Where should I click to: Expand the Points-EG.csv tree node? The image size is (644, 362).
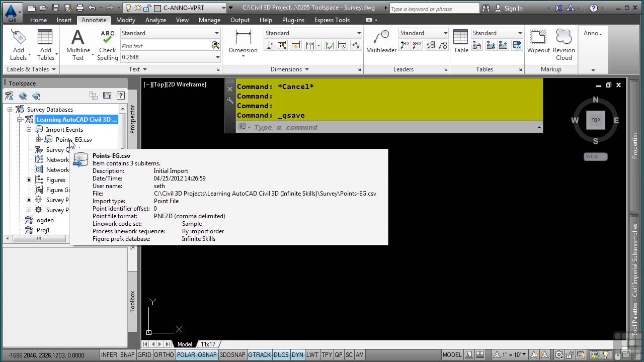point(39,140)
